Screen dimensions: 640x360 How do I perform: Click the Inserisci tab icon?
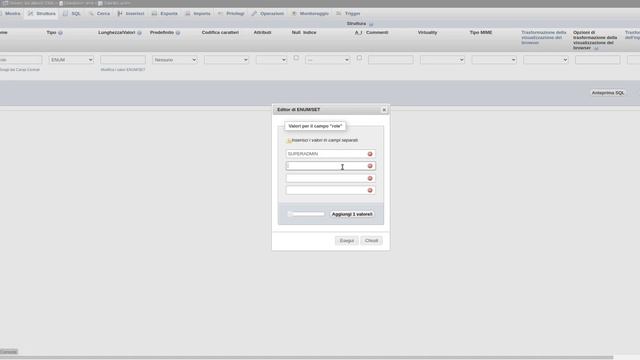point(120,13)
